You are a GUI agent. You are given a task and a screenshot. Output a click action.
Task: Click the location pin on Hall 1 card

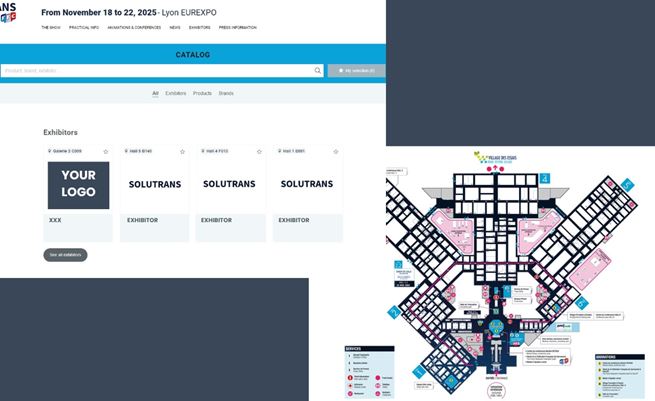point(279,151)
